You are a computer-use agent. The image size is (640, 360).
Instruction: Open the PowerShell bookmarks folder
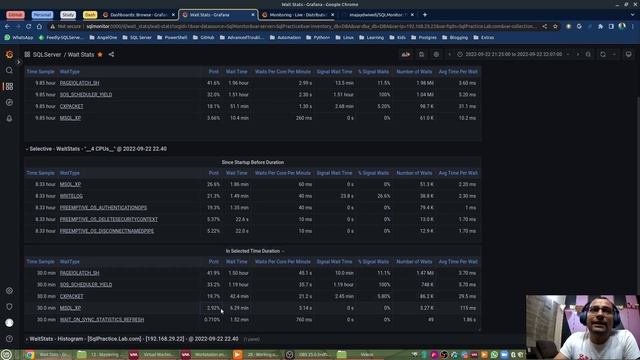172,37
